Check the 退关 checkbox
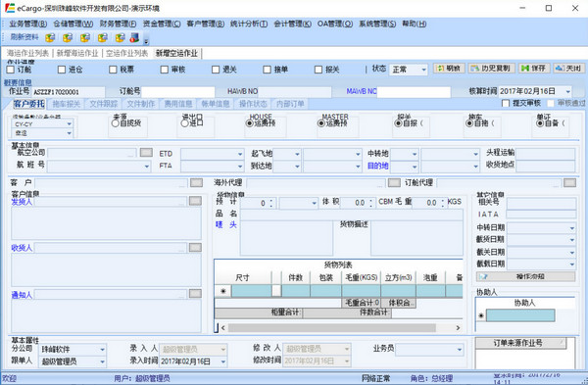Screen dimensions: 588x385 click(216, 70)
